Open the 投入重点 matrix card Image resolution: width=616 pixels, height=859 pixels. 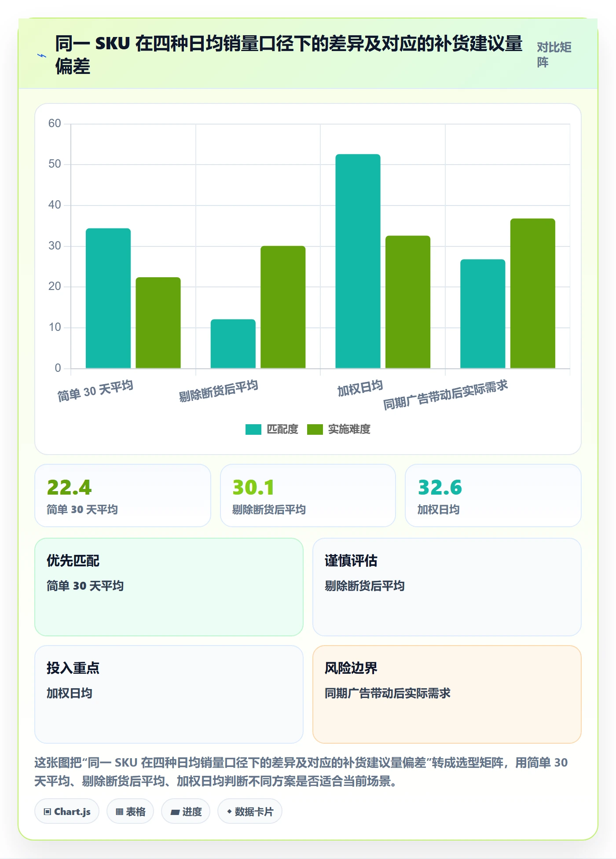point(169,694)
